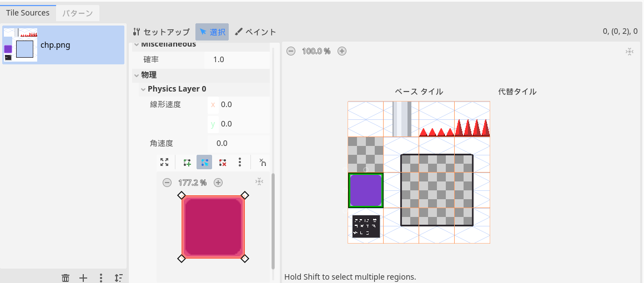Expand the polygon editor to fullscreen
Screen dimensions: 644x283
[x=164, y=163]
